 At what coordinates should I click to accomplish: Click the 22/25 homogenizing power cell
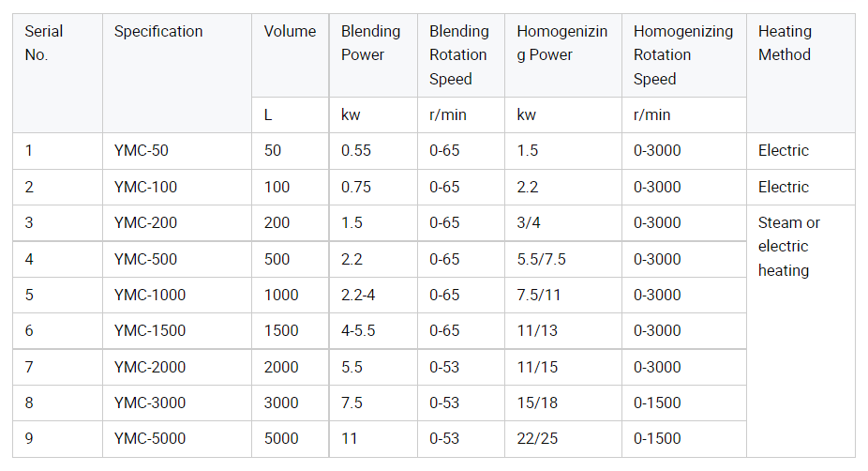563,439
